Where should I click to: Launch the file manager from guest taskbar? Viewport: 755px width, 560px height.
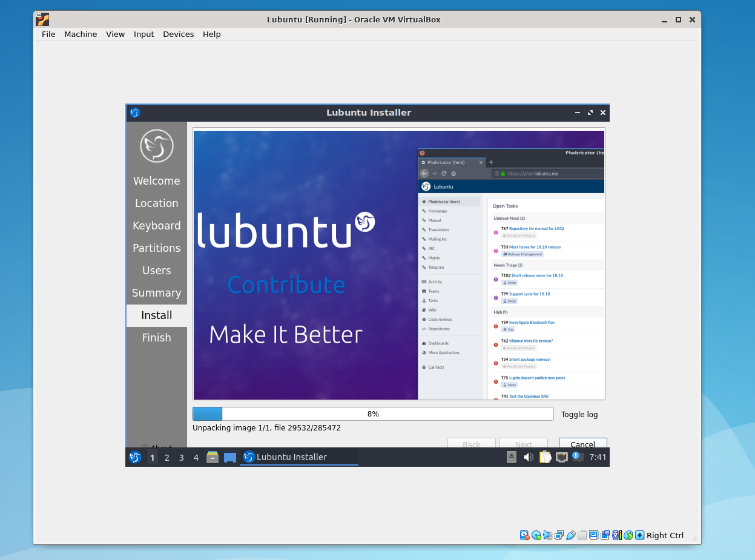(x=213, y=457)
